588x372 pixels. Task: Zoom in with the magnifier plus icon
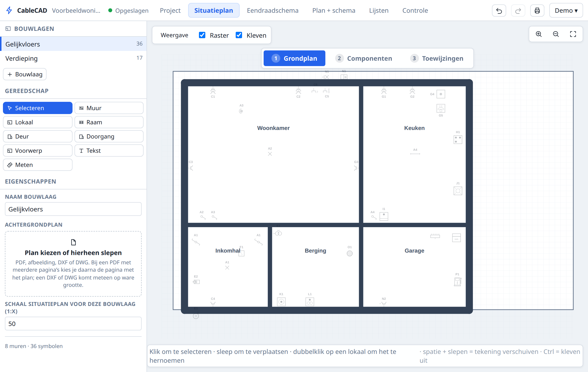click(539, 34)
